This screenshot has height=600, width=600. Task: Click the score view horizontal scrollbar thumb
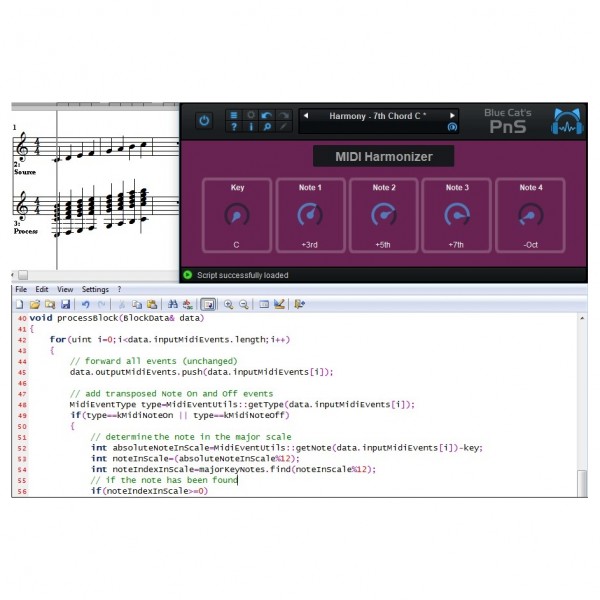[23, 275]
